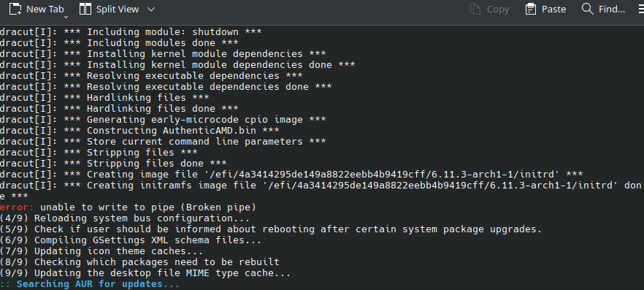Click '(4/9) Reloading system bus configuration' line
Viewport: 644px width, 290px height.
point(125,218)
